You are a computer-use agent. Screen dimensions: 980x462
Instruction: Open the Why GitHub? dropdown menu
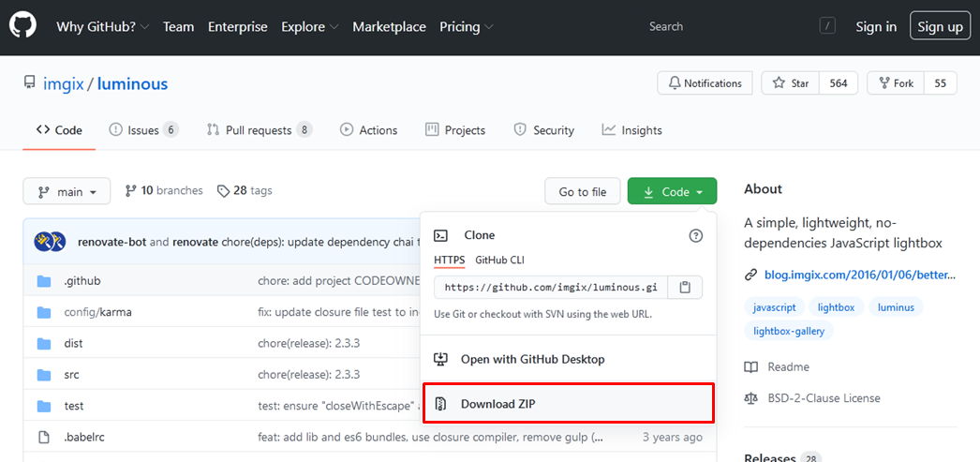[x=102, y=27]
